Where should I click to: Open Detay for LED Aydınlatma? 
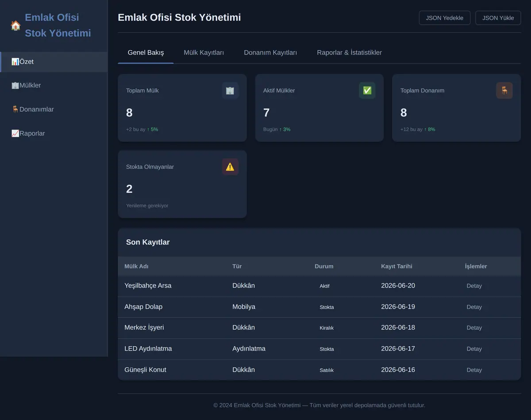(x=474, y=349)
